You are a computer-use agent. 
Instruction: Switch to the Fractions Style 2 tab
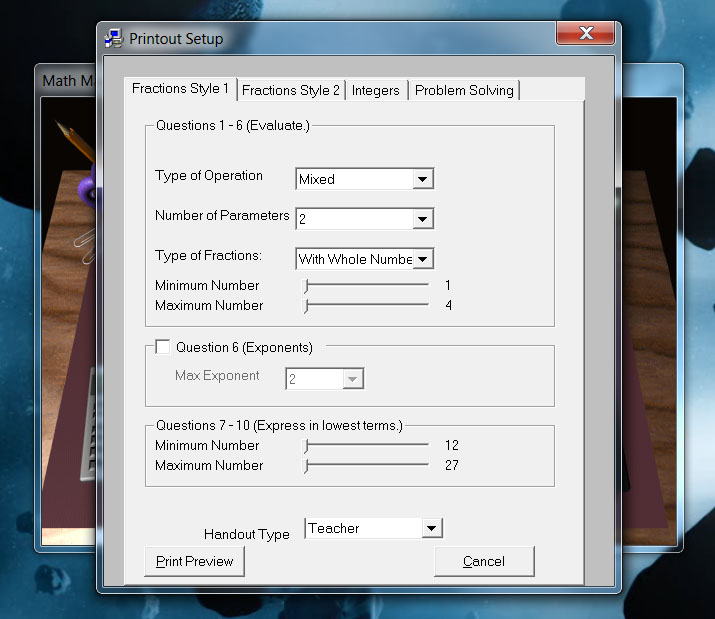(291, 90)
